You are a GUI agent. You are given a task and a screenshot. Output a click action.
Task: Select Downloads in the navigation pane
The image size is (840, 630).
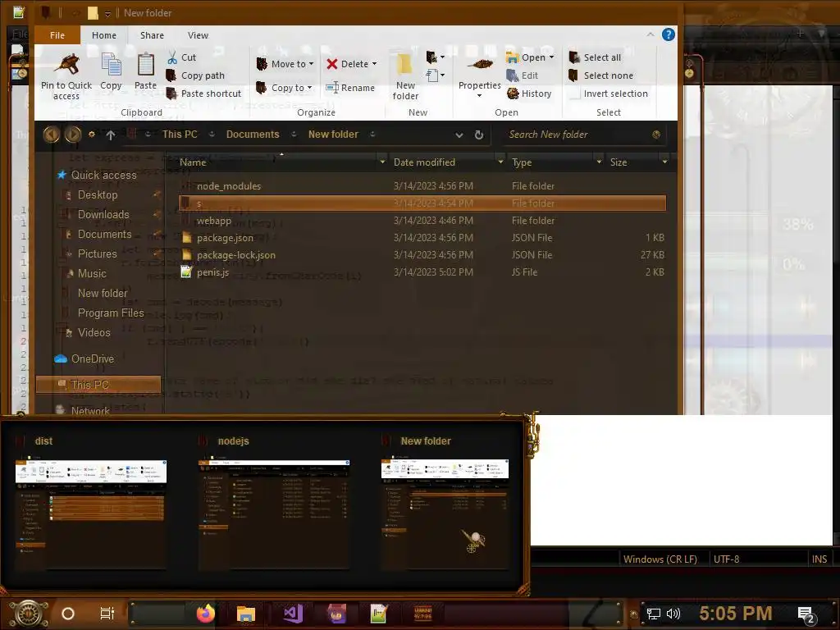pyautogui.click(x=103, y=214)
